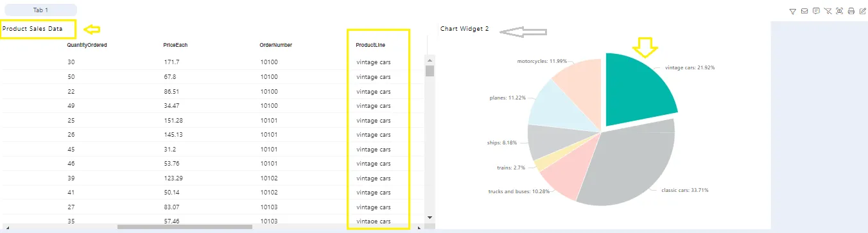Click the table's vertical scrollbar down arrow
This screenshot has height=233, width=868.
pos(430,217)
